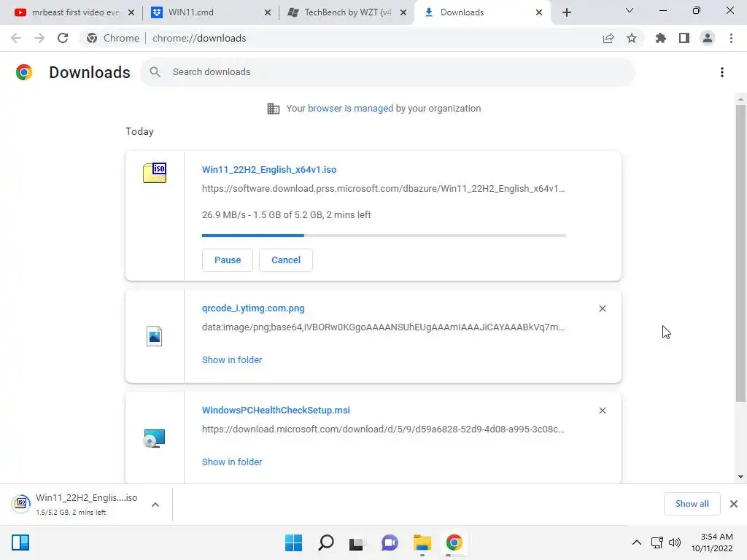Open the Chrome profile avatar
The height and width of the screenshot is (560, 747).
tap(708, 38)
